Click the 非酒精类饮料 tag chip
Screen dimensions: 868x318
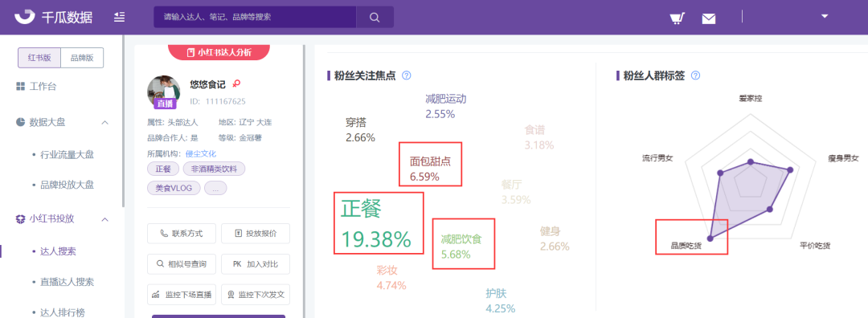pyautogui.click(x=214, y=169)
